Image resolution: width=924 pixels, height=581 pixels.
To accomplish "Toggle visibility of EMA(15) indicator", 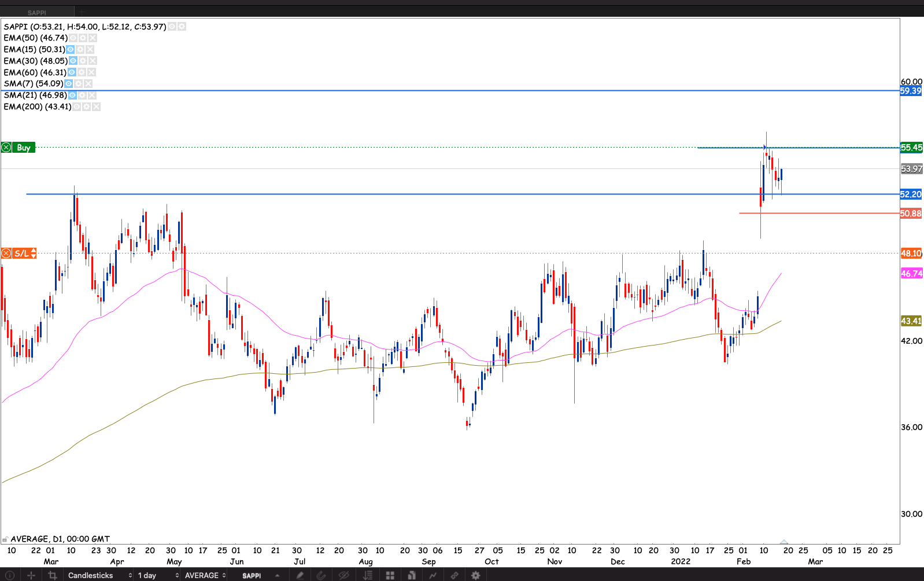I will coord(71,50).
